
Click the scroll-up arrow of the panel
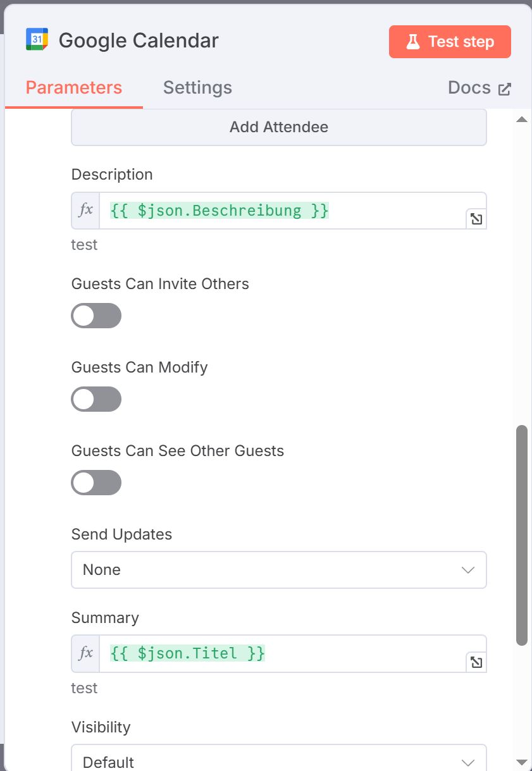521,120
